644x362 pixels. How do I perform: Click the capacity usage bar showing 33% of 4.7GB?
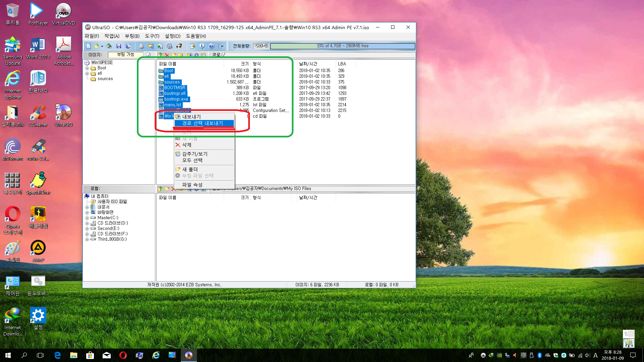click(342, 46)
